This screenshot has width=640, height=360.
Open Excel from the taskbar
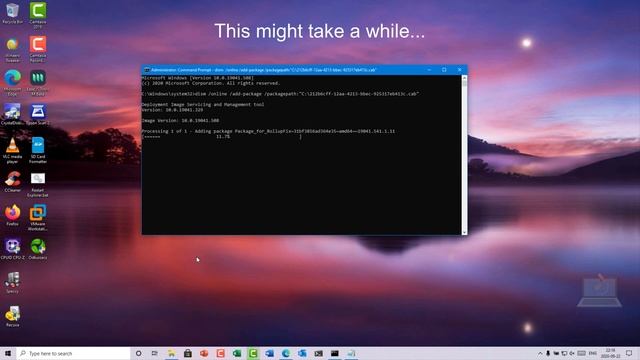(237, 353)
